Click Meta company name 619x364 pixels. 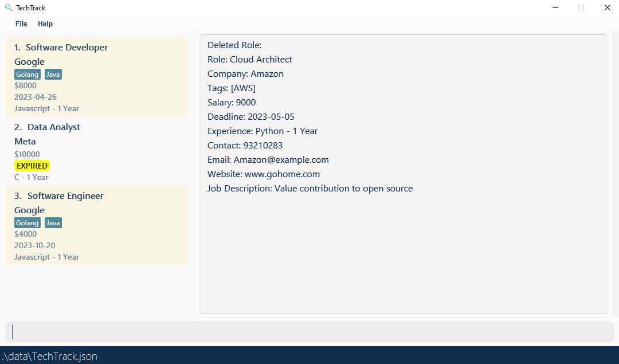[25, 142]
